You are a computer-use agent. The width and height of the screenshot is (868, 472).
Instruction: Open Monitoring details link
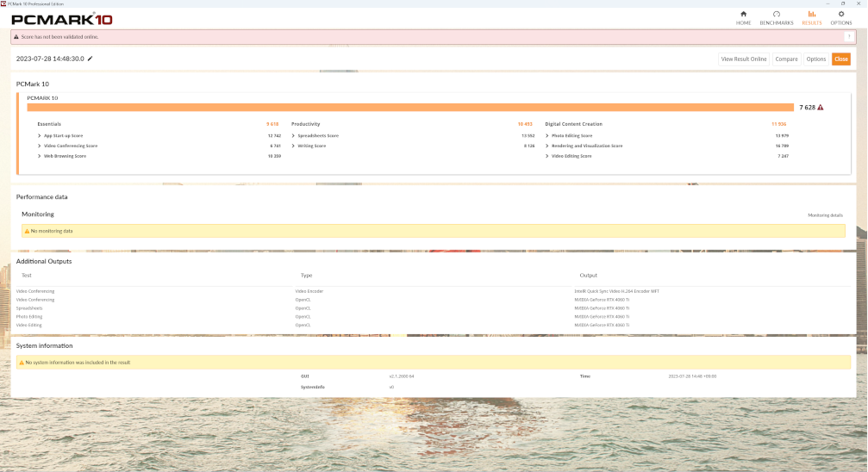pyautogui.click(x=825, y=215)
